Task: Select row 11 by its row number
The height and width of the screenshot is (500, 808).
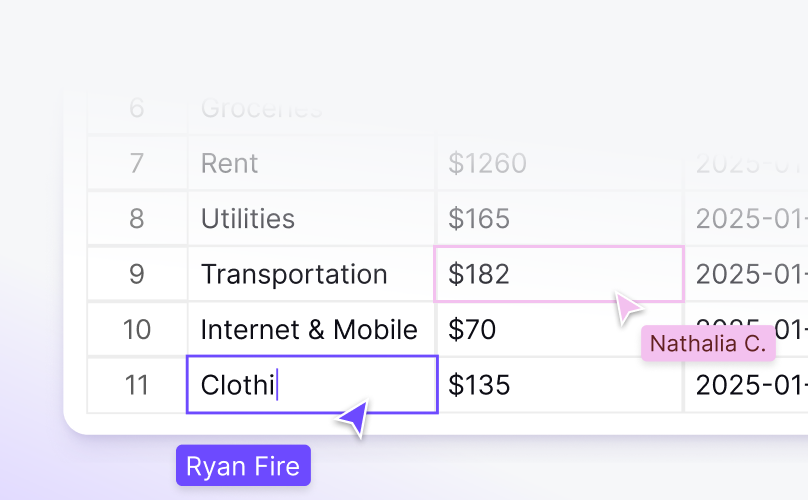Action: click(x=137, y=385)
